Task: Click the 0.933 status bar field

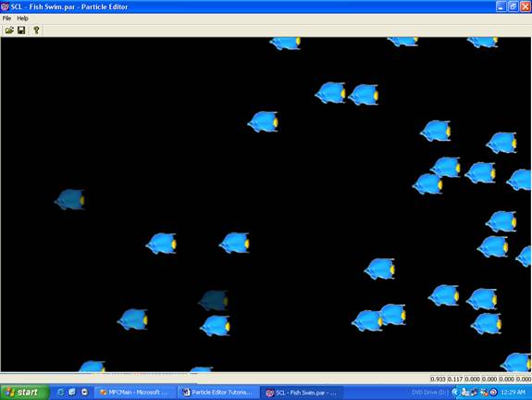Action: tap(438, 379)
